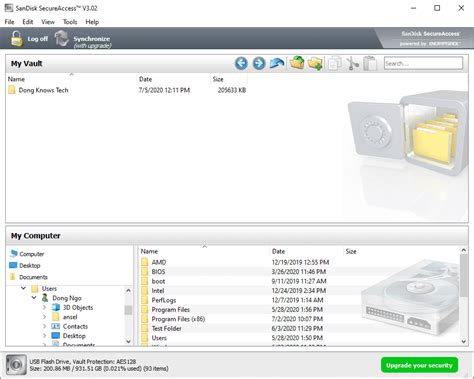Open the Tools menu
Image resolution: width=474 pixels, height=379 pixels.
click(70, 22)
